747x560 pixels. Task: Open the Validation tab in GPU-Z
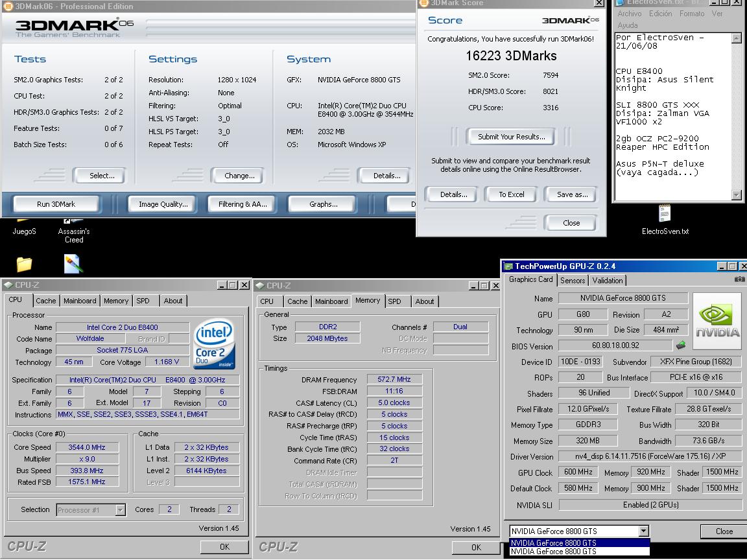(607, 281)
